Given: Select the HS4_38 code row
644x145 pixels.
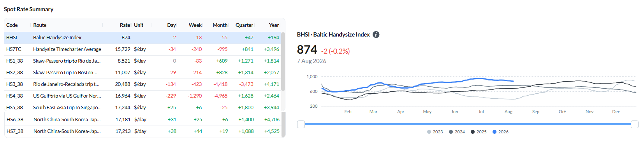Looking at the screenshot, I should tap(14, 96).
